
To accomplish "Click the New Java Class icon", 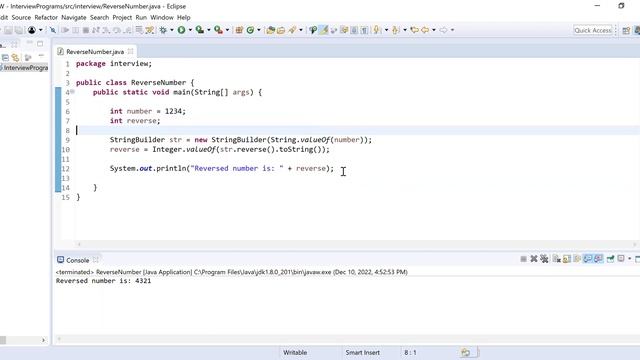I will [250, 30].
